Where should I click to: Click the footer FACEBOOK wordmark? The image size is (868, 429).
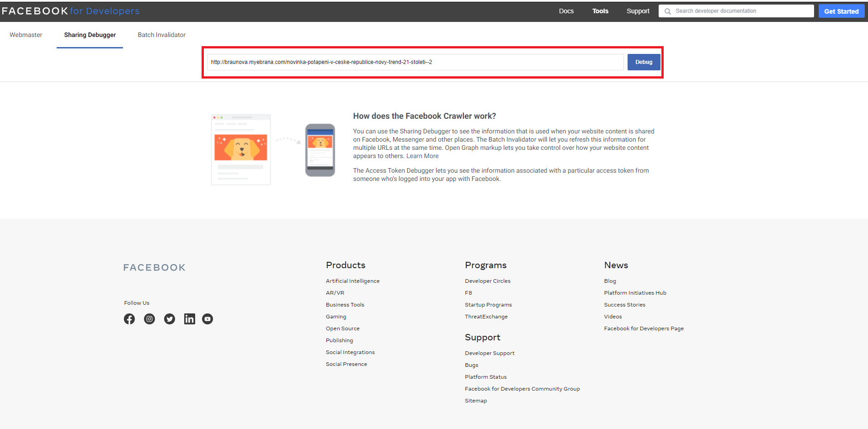[x=154, y=268]
